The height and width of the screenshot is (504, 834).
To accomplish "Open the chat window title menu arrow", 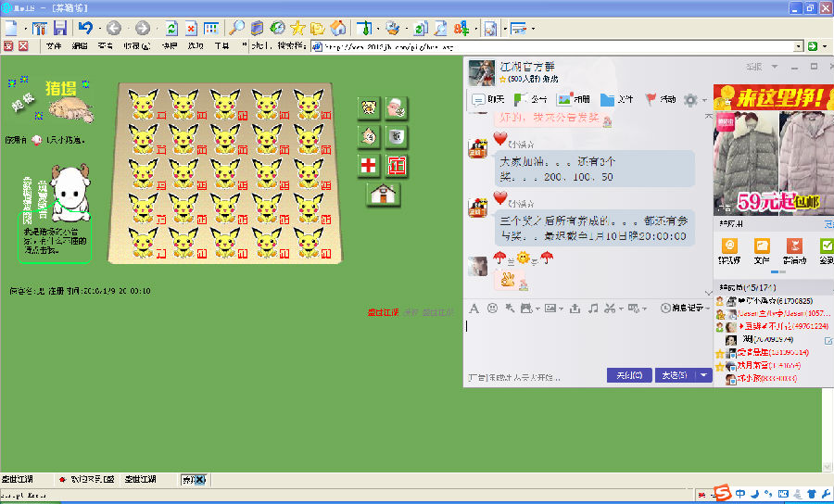I will [x=775, y=67].
